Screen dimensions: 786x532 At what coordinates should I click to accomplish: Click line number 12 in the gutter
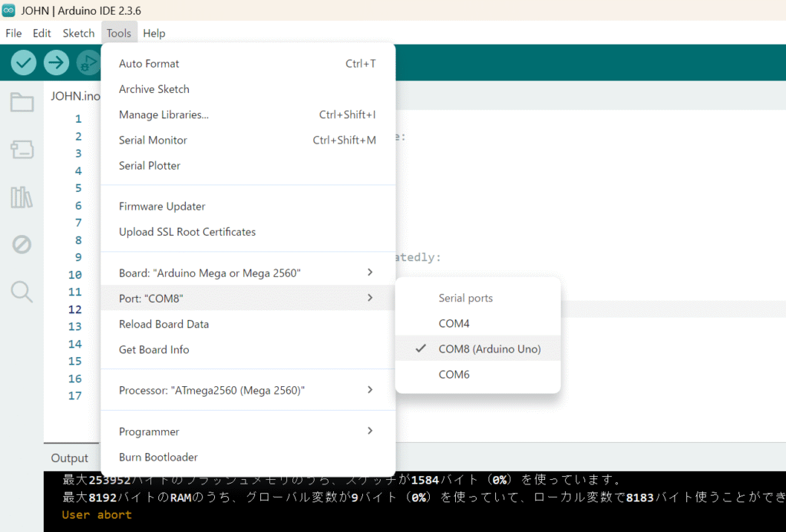pos(75,309)
